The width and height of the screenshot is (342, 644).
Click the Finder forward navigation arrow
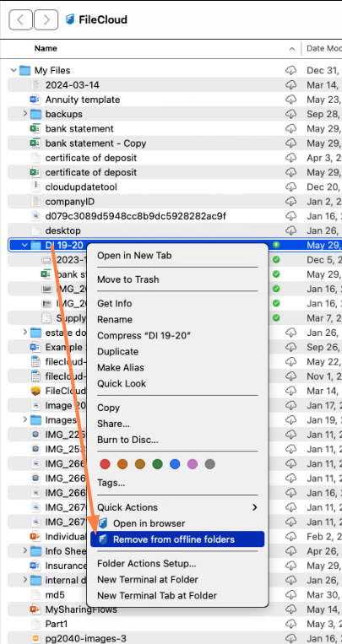(46, 19)
